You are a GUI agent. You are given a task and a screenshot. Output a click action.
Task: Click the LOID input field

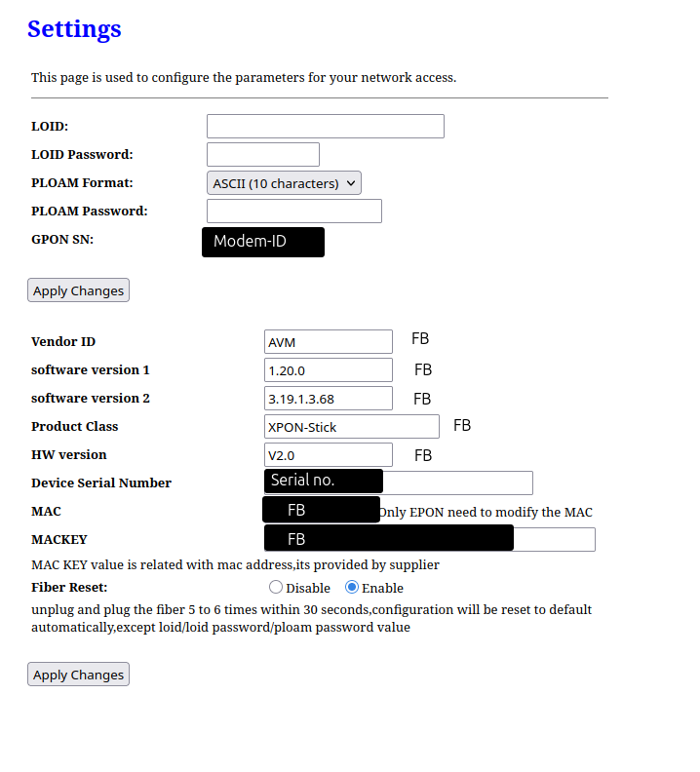tap(325, 126)
